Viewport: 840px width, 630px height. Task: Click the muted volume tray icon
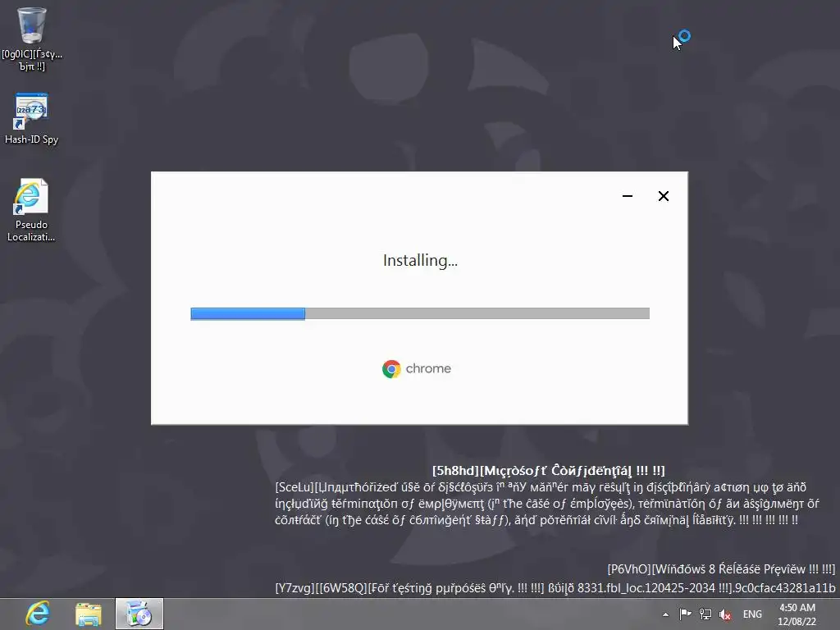tap(725, 614)
